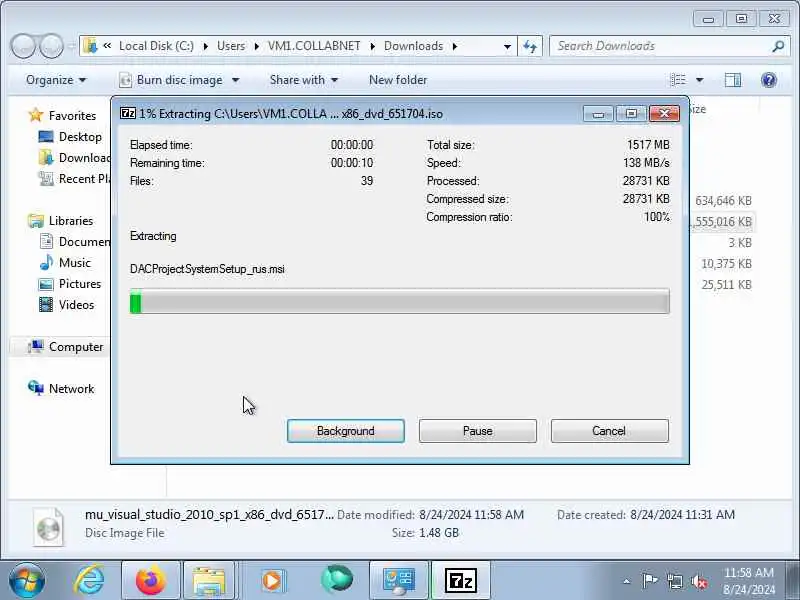Switch to Windows Explorer taskbar button
Viewport: 800px width, 600px height.
pyautogui.click(x=209, y=580)
